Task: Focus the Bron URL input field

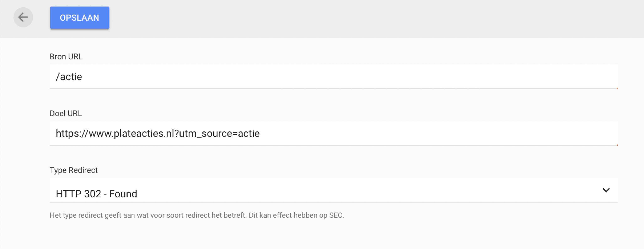Action: [333, 77]
